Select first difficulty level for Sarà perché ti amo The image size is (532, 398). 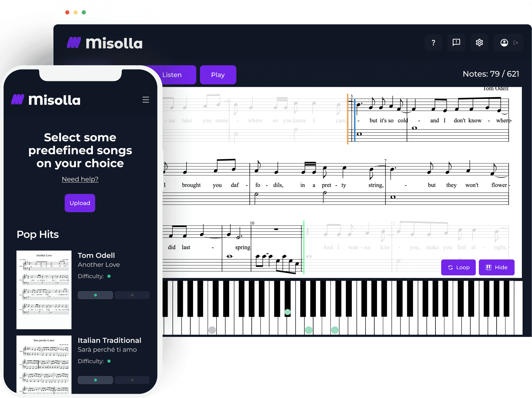tap(95, 380)
